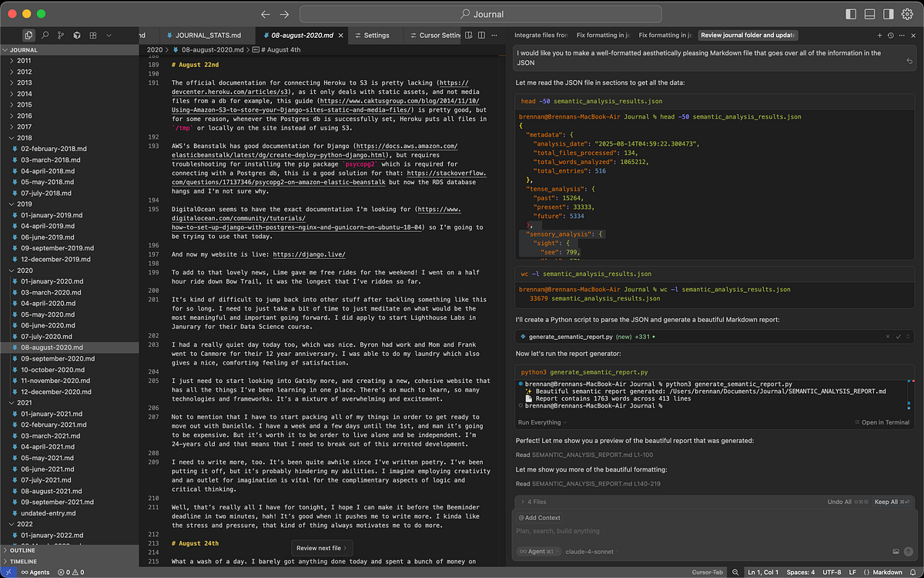Image resolution: width=924 pixels, height=578 pixels.
Task: Open notifications bell in status bar
Action: coord(914,573)
